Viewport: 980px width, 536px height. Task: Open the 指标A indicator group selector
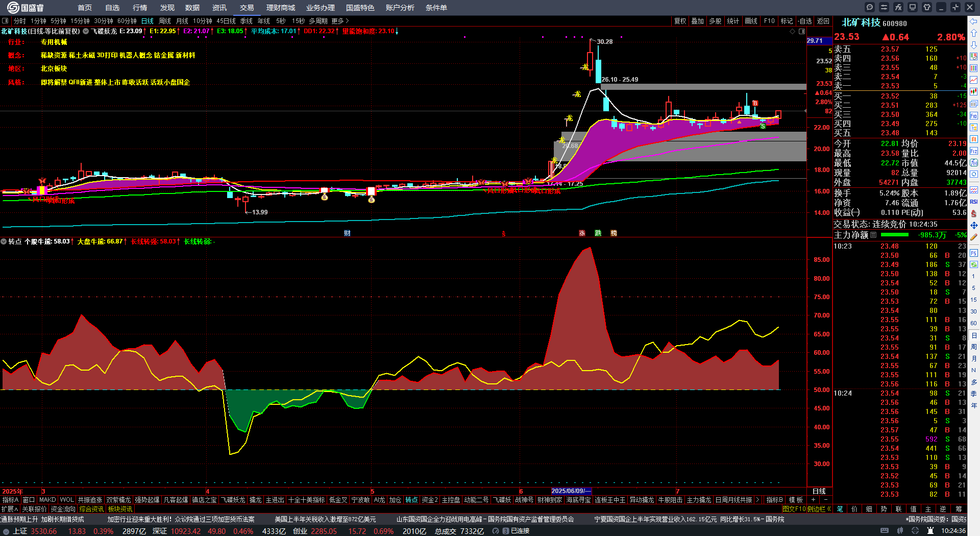(10, 500)
